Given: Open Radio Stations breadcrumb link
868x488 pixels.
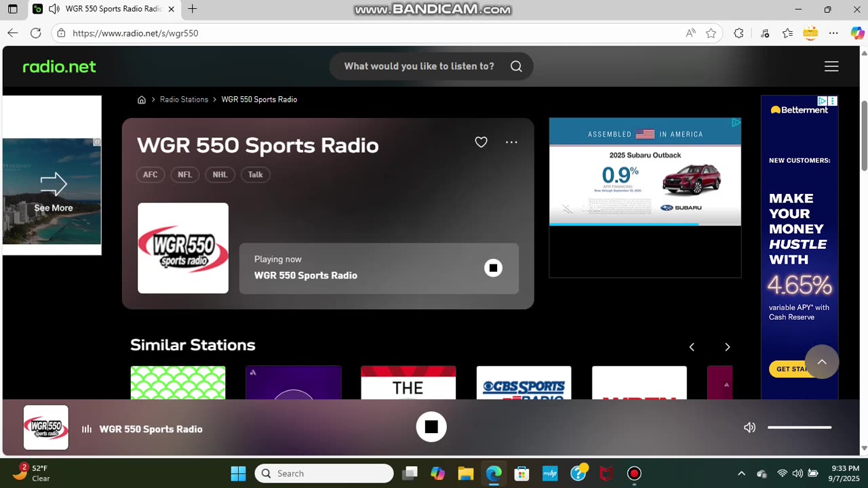Looking at the screenshot, I should click(x=184, y=100).
